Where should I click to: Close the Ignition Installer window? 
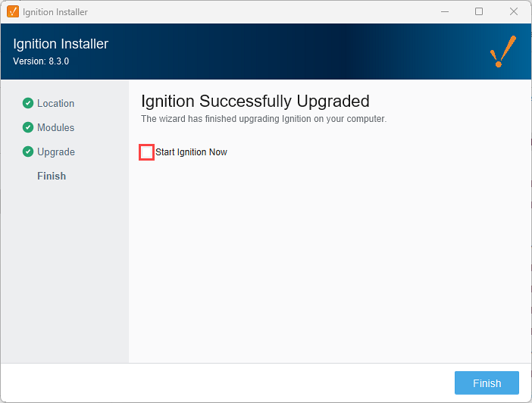[x=514, y=12]
